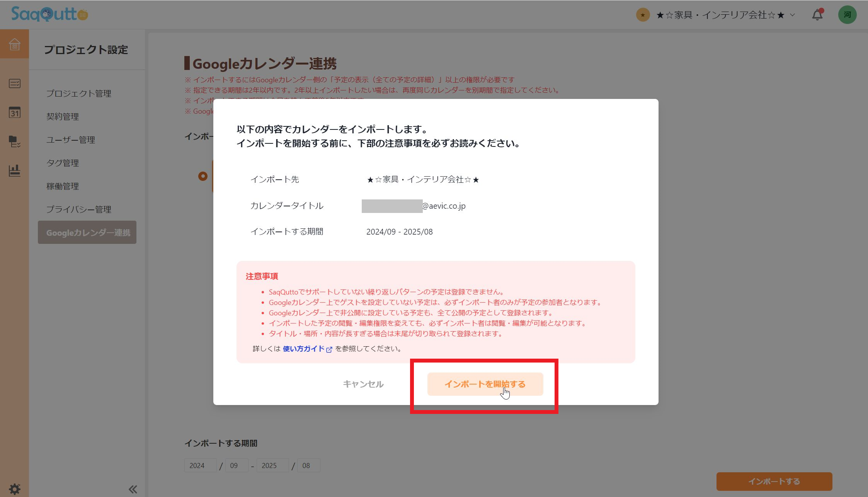Open the 使い方ガイド link
Image resolution: width=868 pixels, height=497 pixels.
[x=303, y=348]
